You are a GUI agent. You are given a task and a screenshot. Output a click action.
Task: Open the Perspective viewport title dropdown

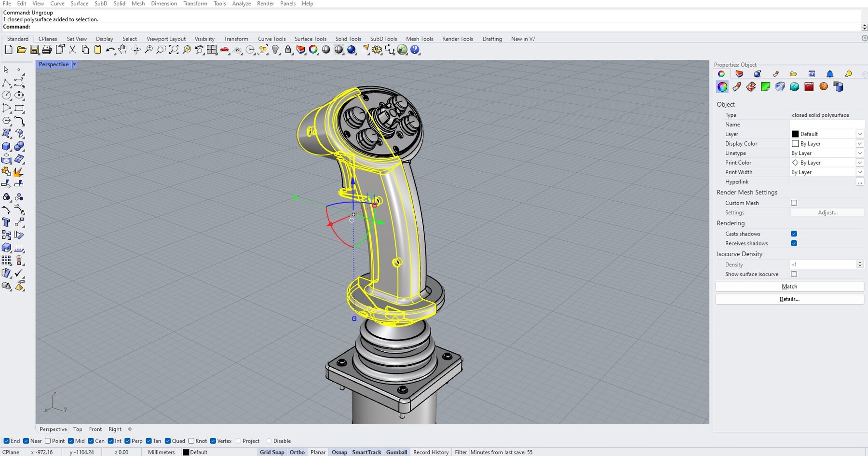[x=74, y=64]
